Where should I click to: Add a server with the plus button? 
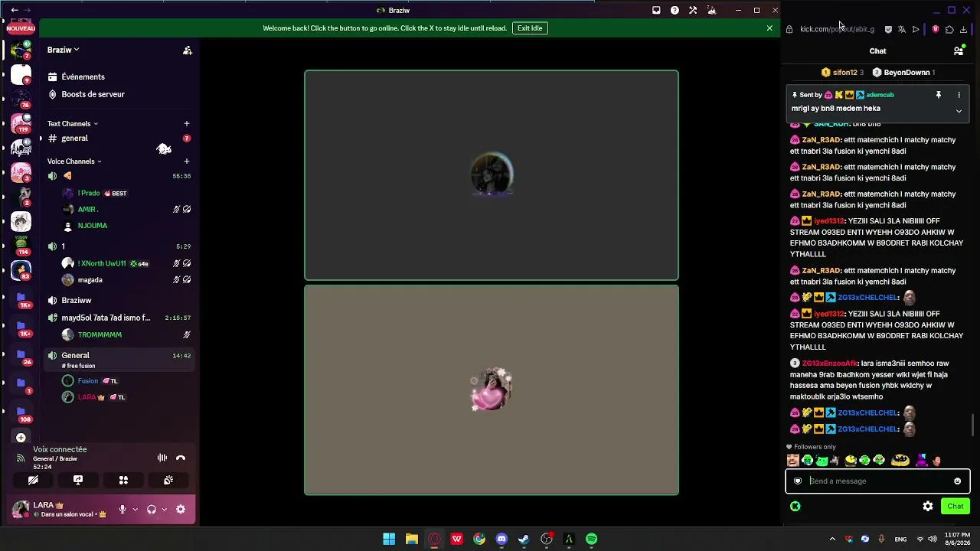coord(21,438)
